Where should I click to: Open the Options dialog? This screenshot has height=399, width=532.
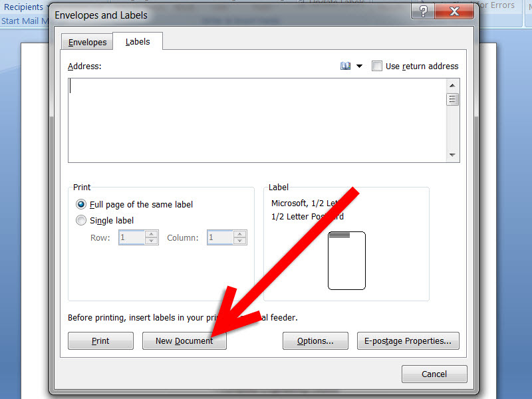pyautogui.click(x=315, y=340)
